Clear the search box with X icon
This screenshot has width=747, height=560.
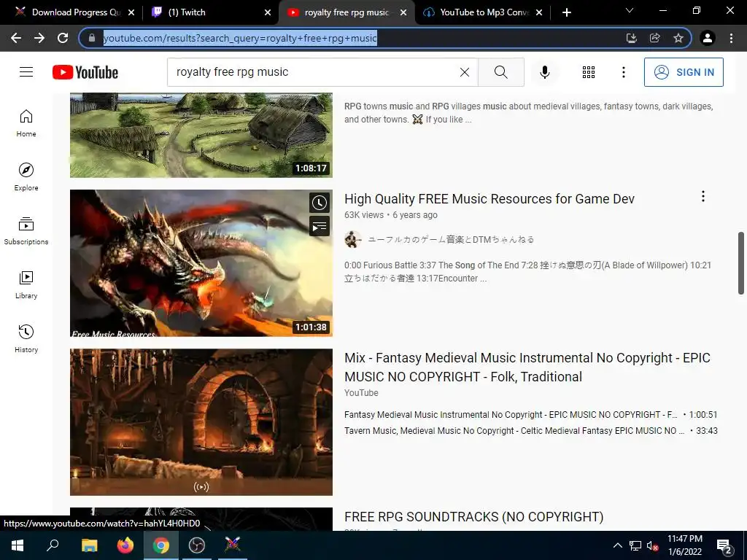point(465,72)
